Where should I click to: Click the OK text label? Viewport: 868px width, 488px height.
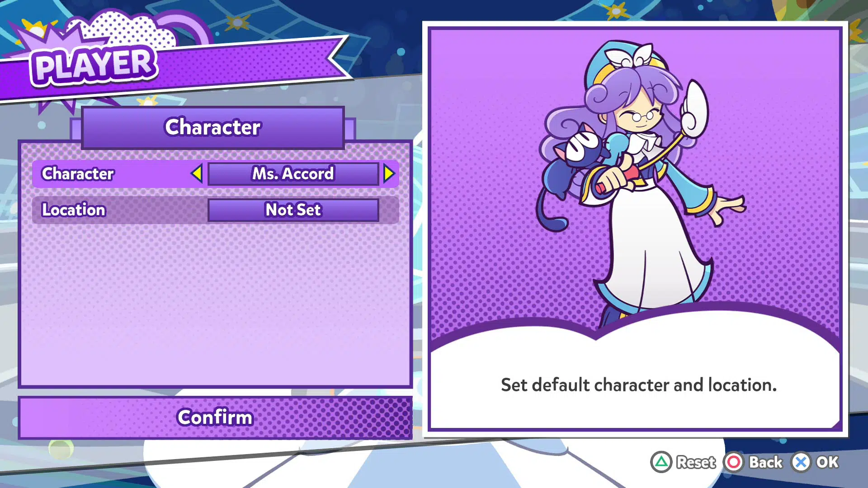(827, 462)
